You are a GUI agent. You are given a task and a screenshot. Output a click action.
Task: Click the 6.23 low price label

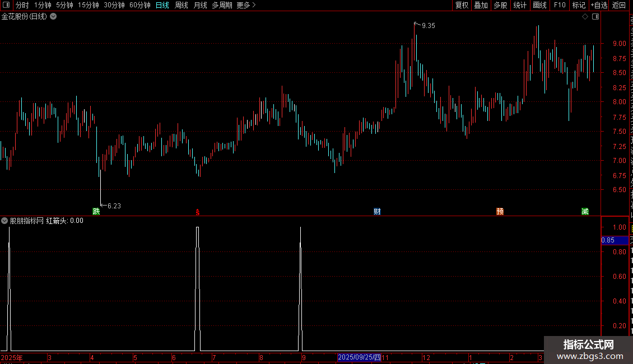pyautogui.click(x=114, y=206)
